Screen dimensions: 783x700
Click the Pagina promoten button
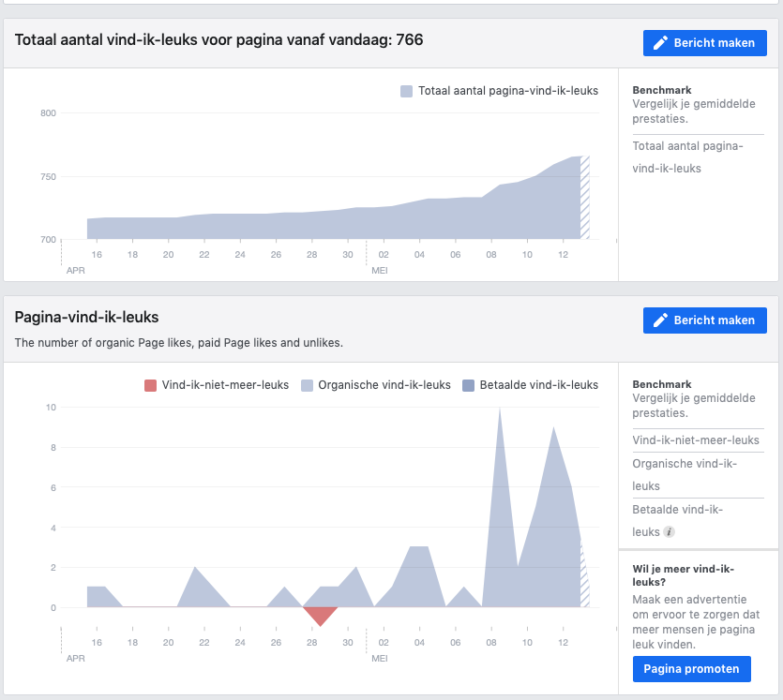click(x=692, y=669)
